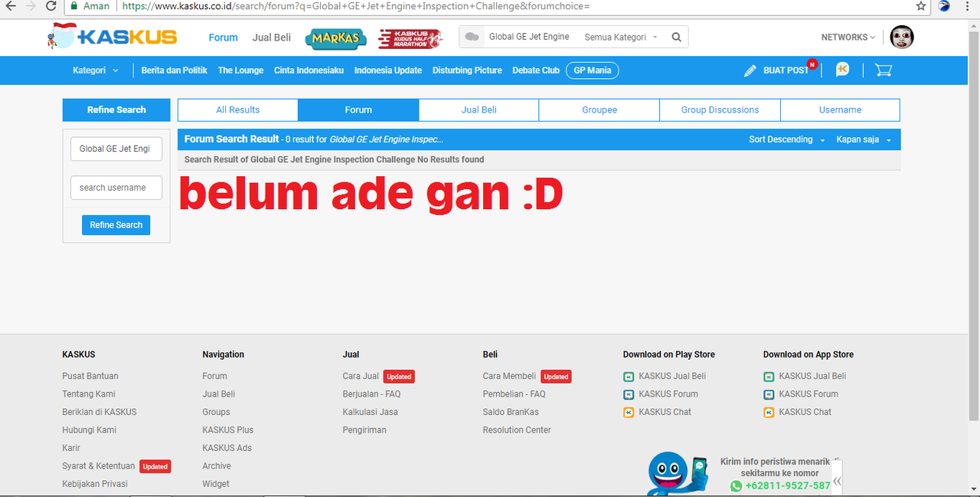Click Play Store KASKUS Forum icon

coord(629,394)
